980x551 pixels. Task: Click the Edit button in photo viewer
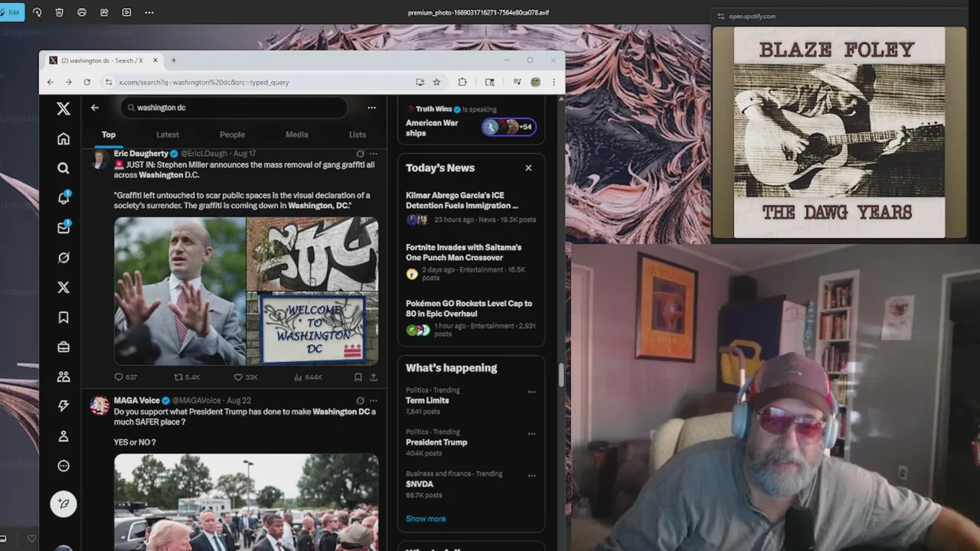tap(11, 12)
